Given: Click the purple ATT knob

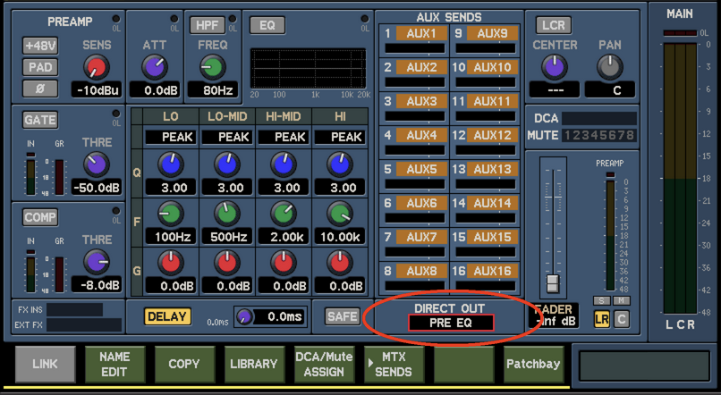Looking at the screenshot, I should (154, 67).
